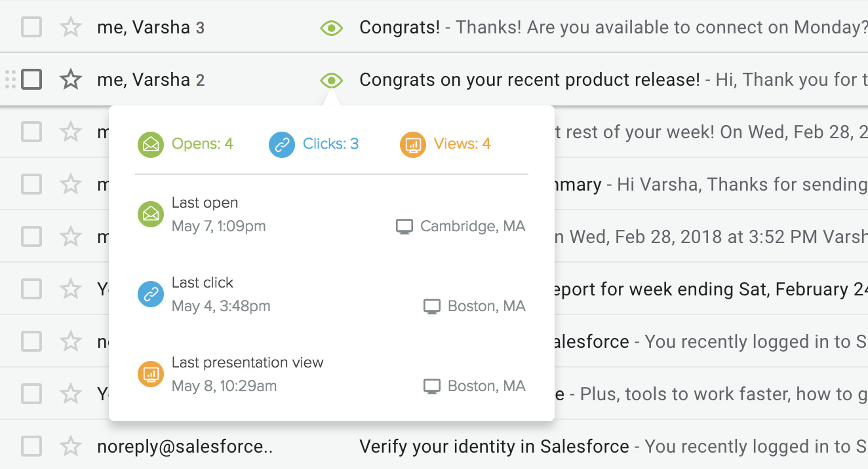Click the Opens: 4 label
Screen dimensions: 868x469
(x=202, y=144)
